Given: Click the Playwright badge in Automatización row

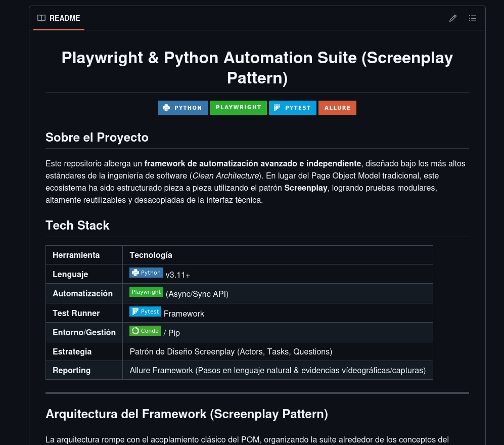Looking at the screenshot, I should coord(146,292).
